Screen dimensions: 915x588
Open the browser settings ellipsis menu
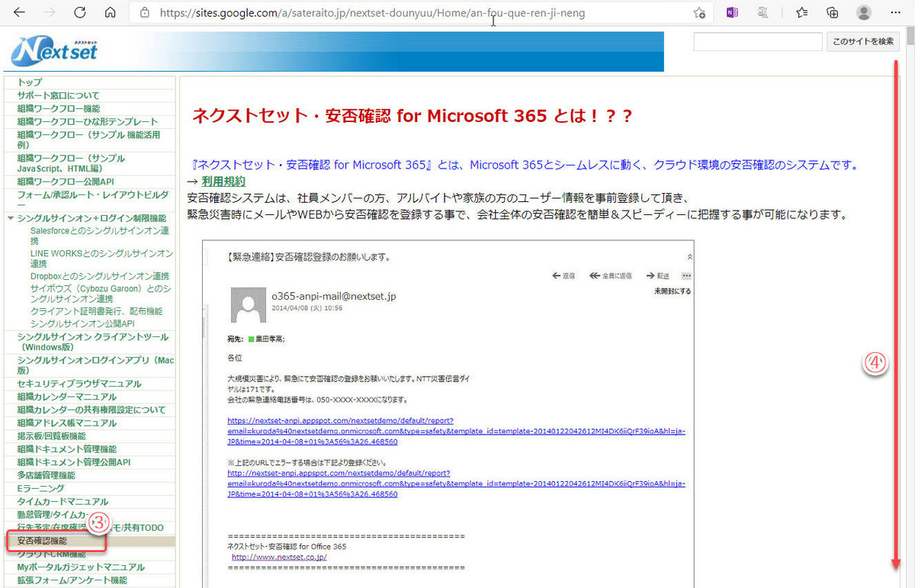click(894, 13)
